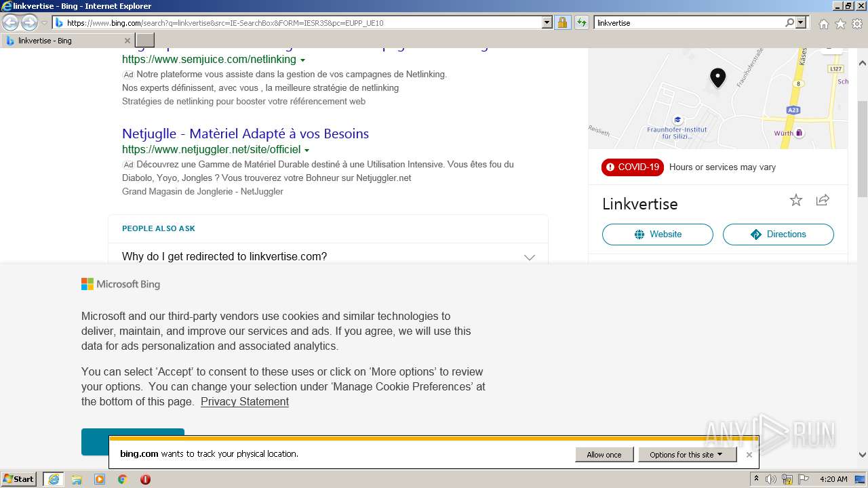Screen dimensions: 868x488
Task: Click the scrollbar down arrow
Action: click(x=863, y=455)
